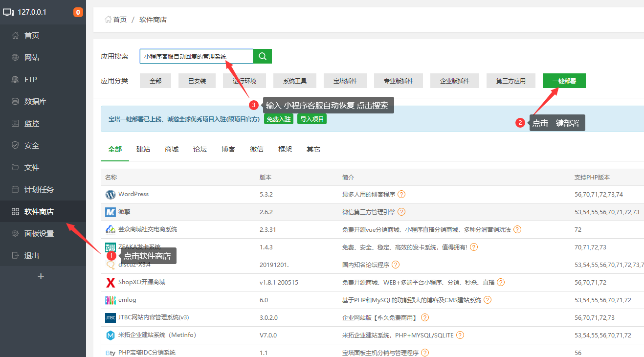
Task: Switch to the 微信 tab
Action: [x=257, y=149]
